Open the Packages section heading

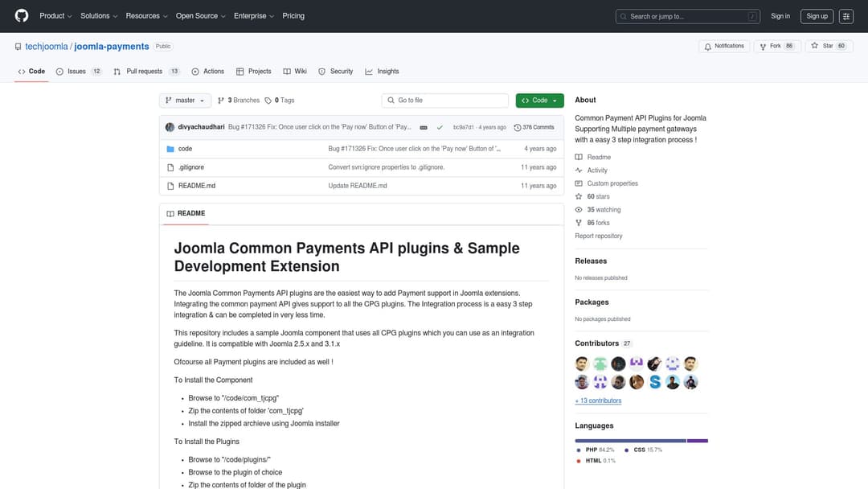pyautogui.click(x=592, y=302)
